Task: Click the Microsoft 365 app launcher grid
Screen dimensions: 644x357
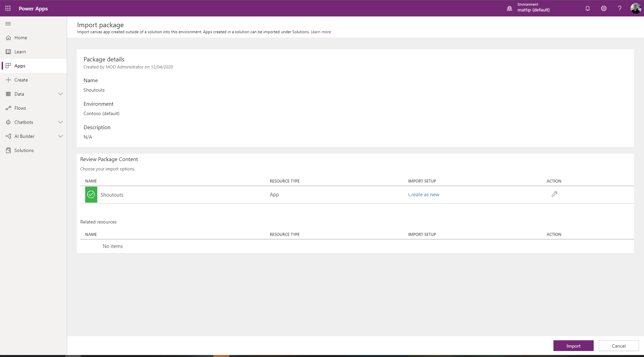Action: tap(8, 8)
